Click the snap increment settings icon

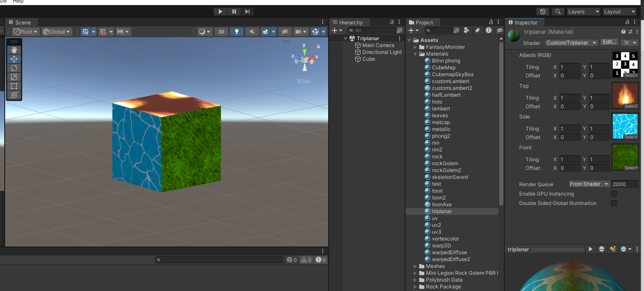coord(120,32)
